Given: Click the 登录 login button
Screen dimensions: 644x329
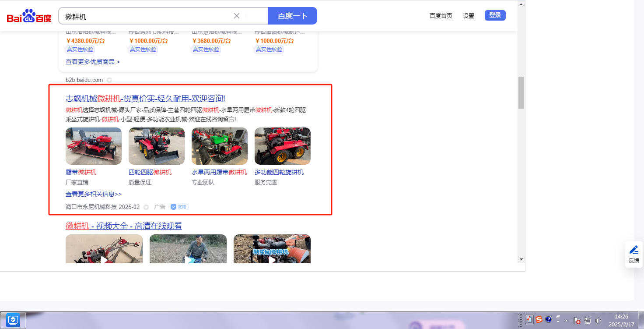Looking at the screenshot, I should (x=495, y=15).
